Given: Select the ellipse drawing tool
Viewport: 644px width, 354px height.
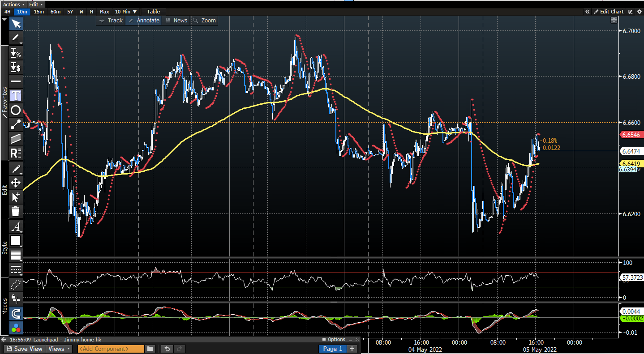Looking at the screenshot, I should pyautogui.click(x=16, y=110).
